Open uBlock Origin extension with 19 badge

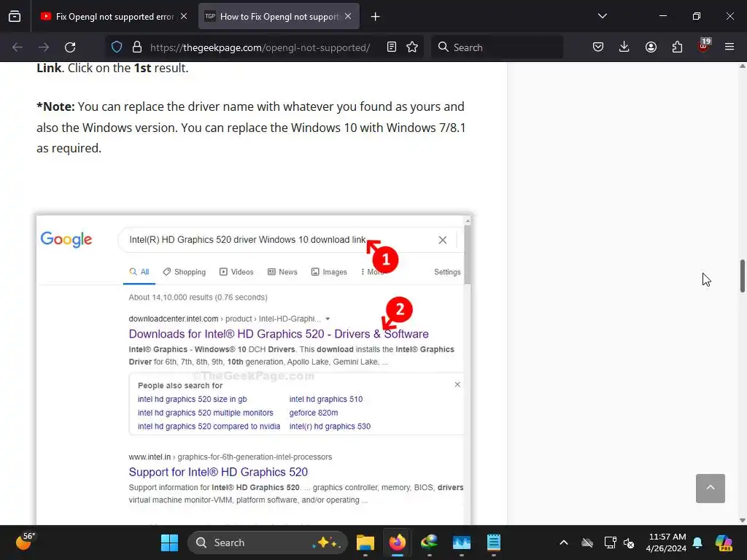tap(704, 46)
